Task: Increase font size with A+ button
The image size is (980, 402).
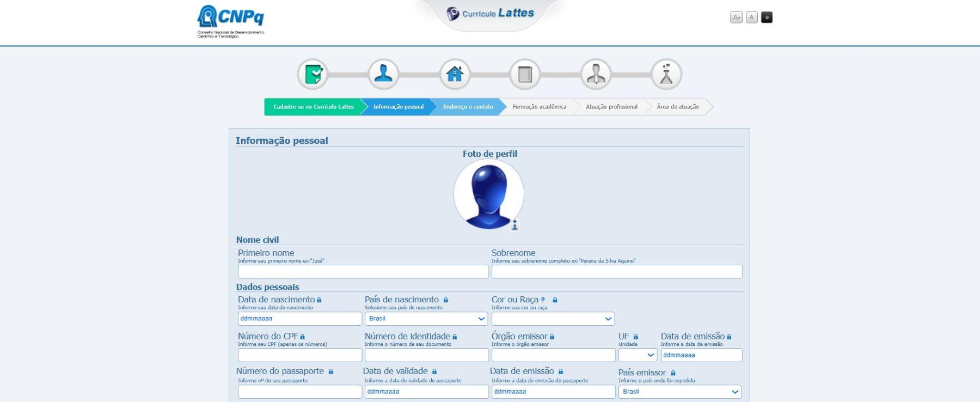Action: [x=736, y=17]
